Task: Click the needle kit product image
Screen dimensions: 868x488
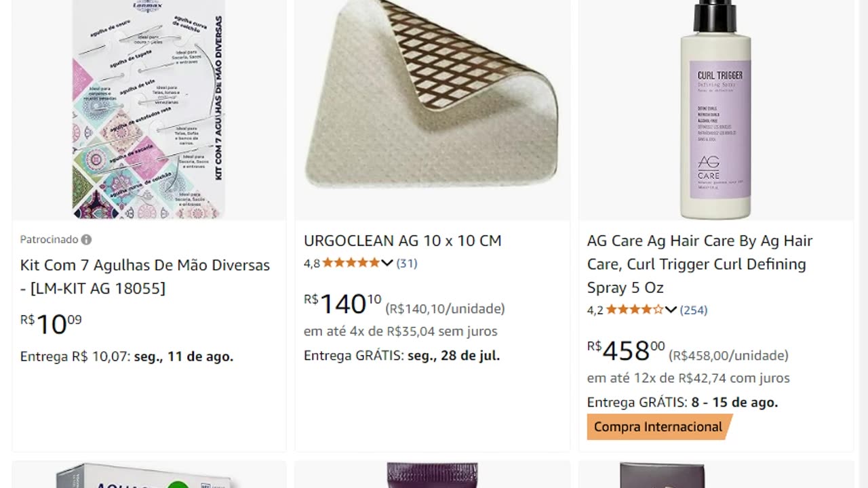Action: click(x=149, y=108)
